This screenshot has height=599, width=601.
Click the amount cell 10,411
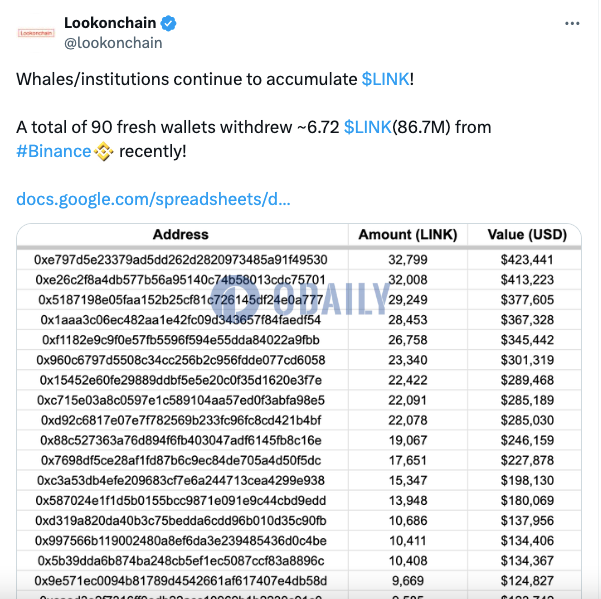(x=408, y=541)
